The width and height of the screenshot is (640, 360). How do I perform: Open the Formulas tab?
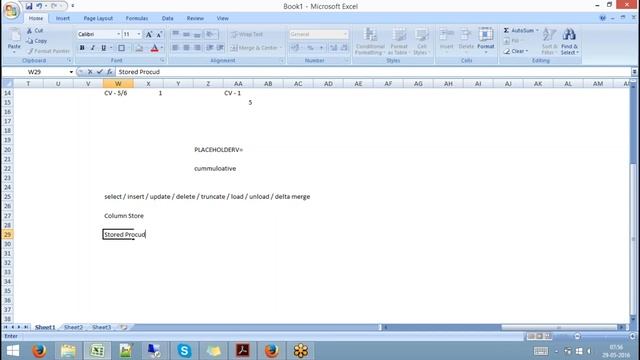[x=137, y=18]
